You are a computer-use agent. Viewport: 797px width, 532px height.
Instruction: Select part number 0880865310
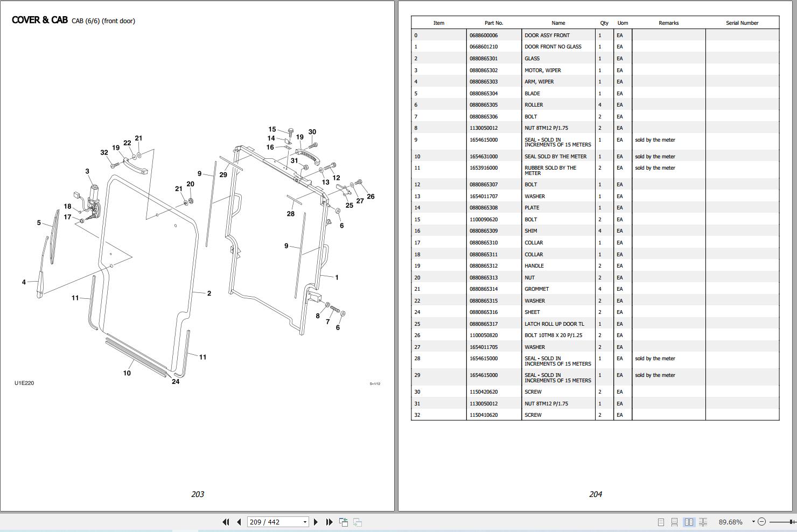click(x=484, y=243)
